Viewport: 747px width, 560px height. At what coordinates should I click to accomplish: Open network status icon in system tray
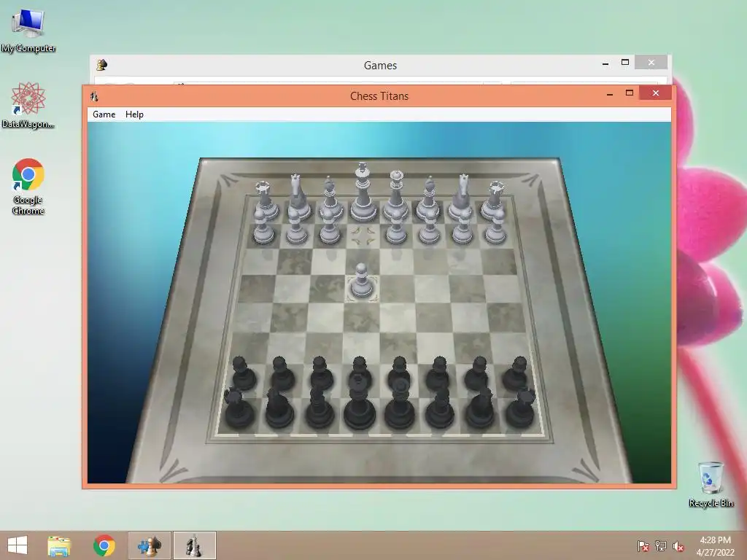(661, 546)
